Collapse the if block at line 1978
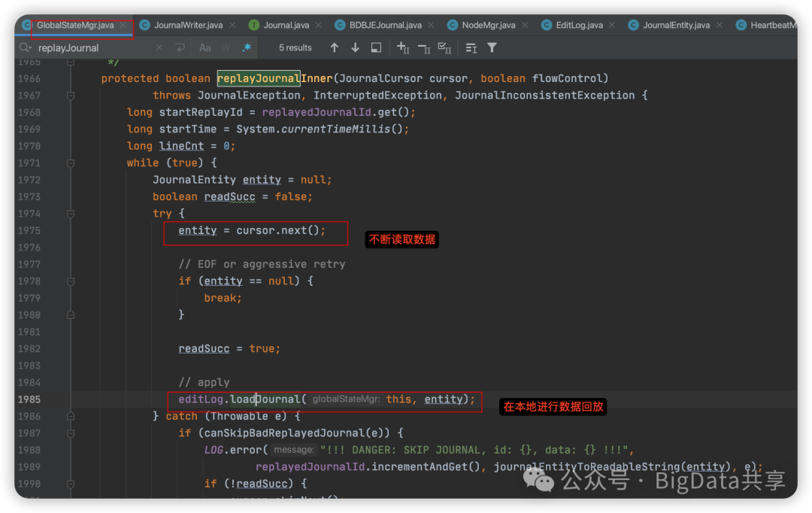 pyautogui.click(x=71, y=281)
